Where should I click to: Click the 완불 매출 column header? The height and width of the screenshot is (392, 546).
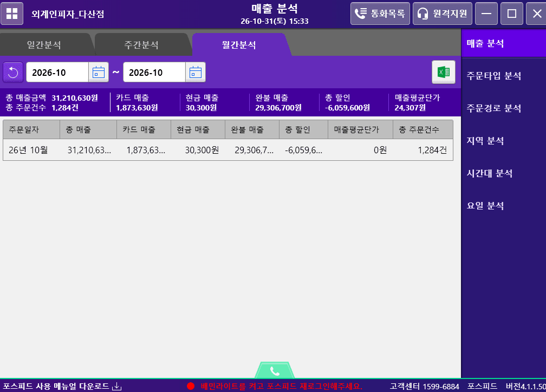point(252,129)
